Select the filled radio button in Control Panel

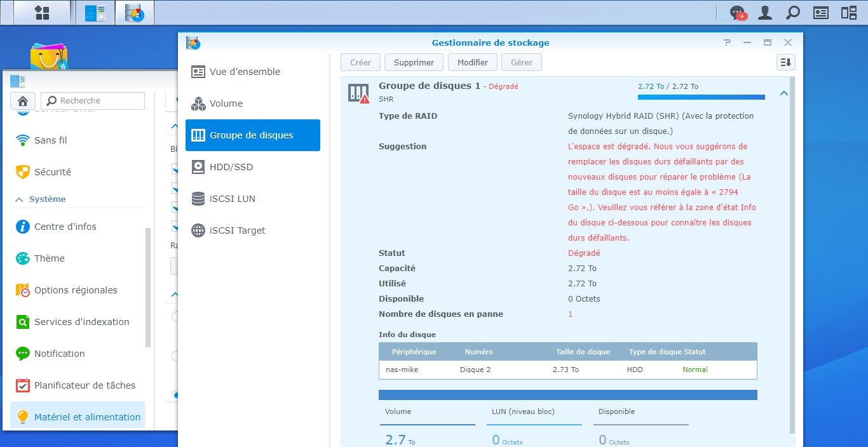click(175, 395)
